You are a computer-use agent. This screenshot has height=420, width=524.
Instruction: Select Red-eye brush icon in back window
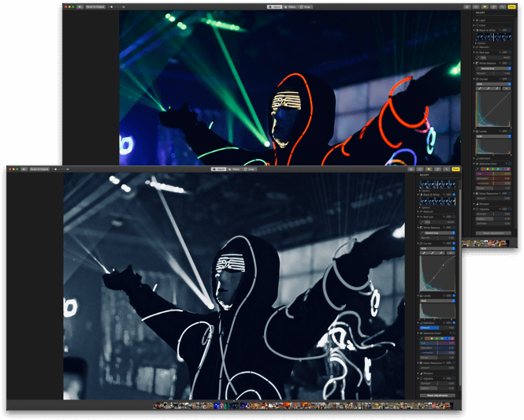coord(478,58)
